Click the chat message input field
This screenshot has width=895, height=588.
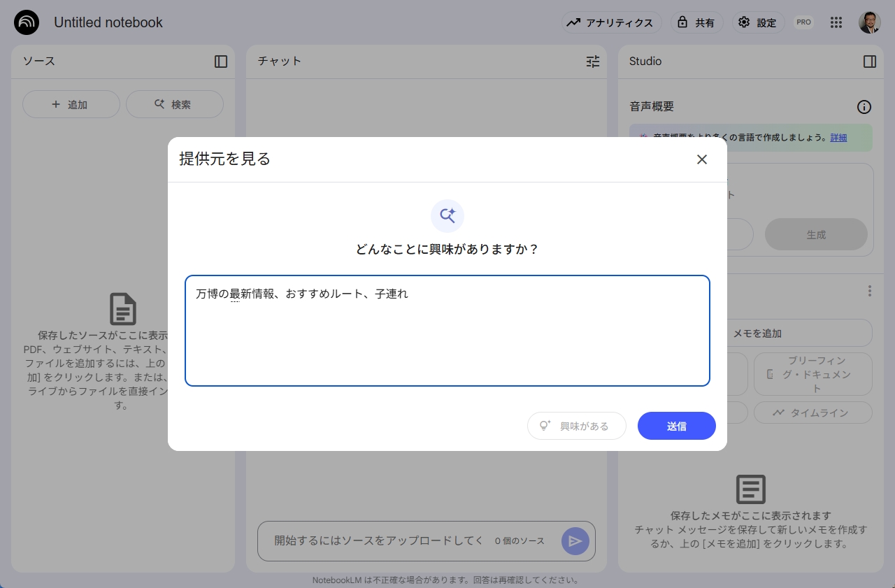(x=378, y=540)
